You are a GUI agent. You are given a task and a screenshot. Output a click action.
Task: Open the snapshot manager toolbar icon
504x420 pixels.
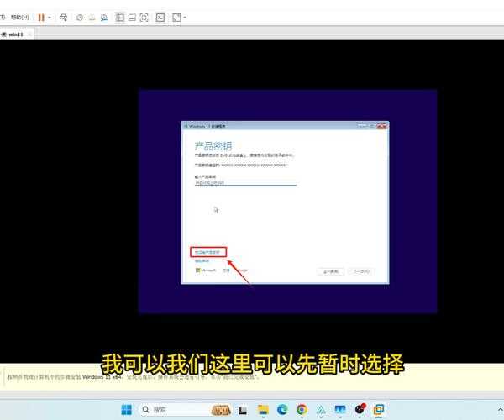coord(105,17)
